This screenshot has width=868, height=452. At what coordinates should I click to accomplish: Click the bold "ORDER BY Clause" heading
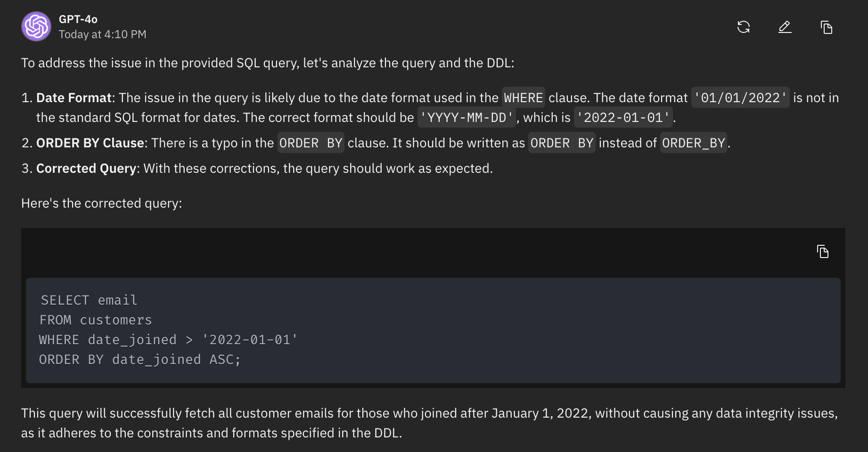(x=90, y=143)
